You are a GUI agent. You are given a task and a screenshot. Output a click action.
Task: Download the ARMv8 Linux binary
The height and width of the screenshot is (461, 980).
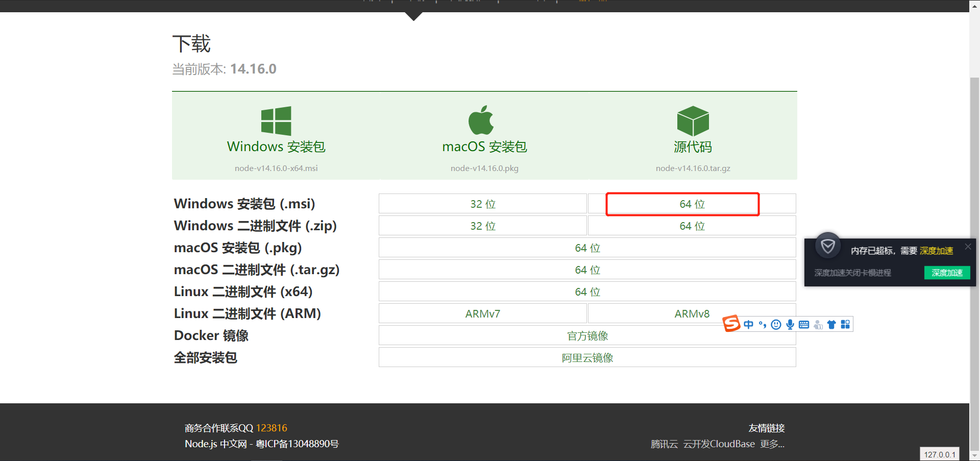(x=692, y=313)
